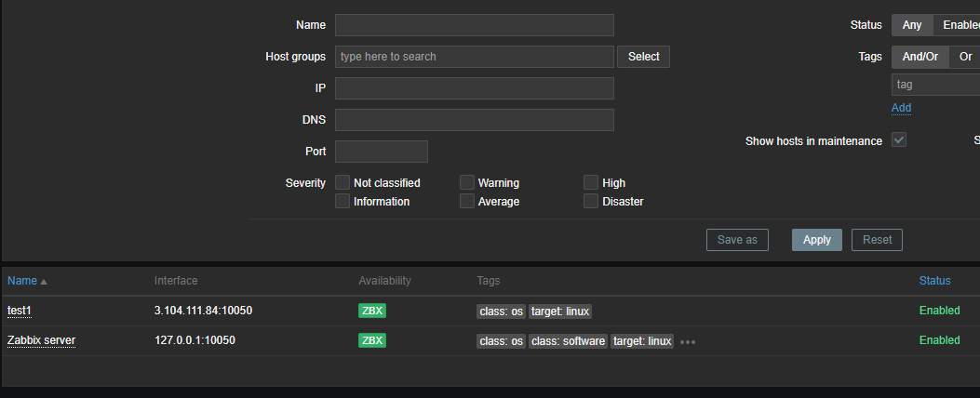Click interface 3.104.111.84:10050

pos(203,310)
